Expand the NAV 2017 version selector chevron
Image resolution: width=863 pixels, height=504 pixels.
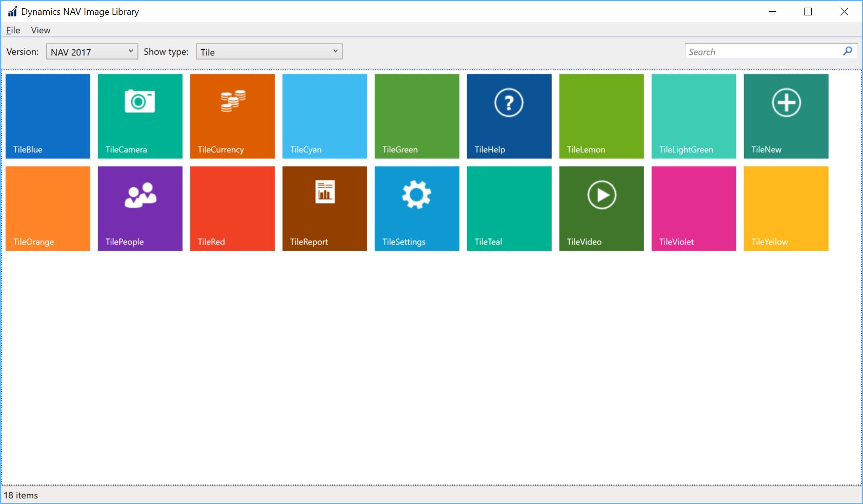[132, 51]
